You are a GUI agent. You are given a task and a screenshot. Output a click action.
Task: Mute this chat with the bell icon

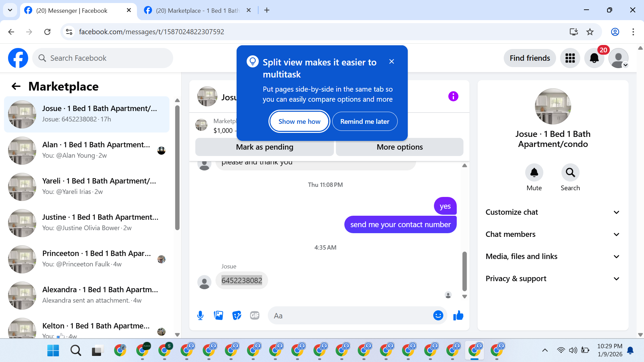(x=534, y=172)
